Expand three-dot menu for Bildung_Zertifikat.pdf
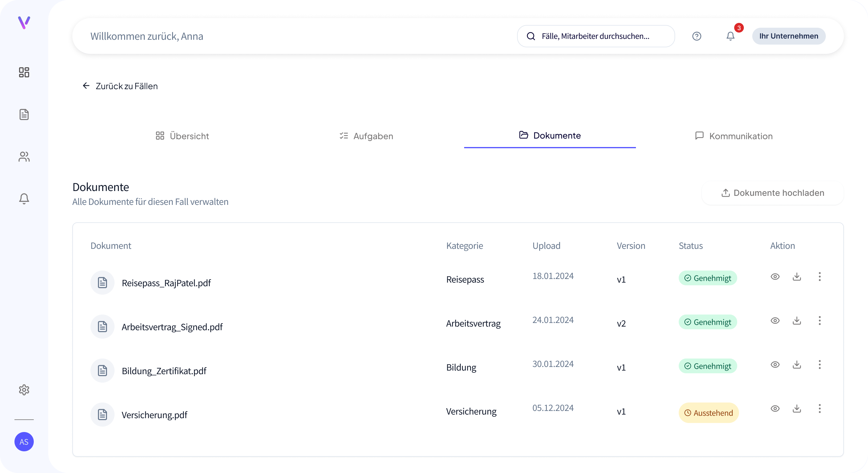This screenshot has width=868, height=473. tap(819, 365)
